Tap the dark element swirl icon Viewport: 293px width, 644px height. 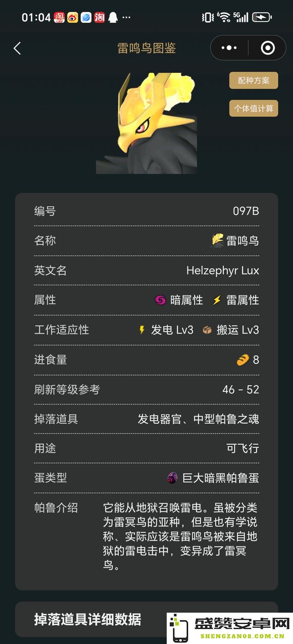click(160, 300)
